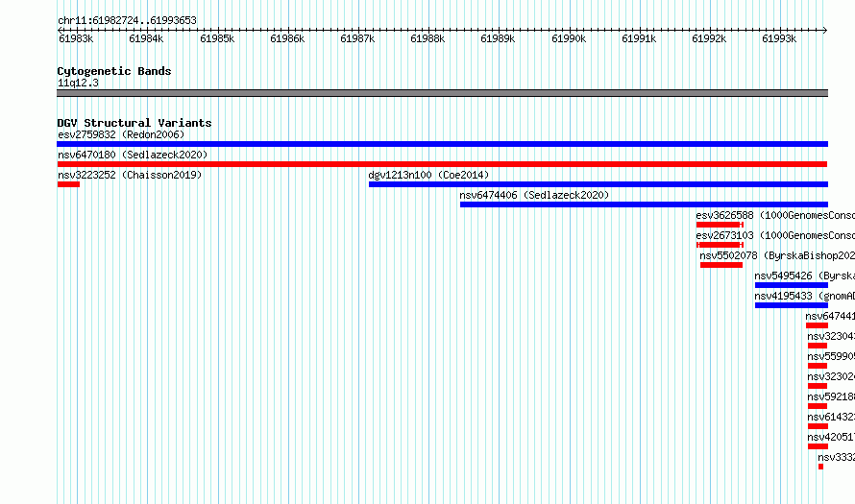Select the red esv3626588 variant bar
The width and height of the screenshot is (855, 504).
720,225
